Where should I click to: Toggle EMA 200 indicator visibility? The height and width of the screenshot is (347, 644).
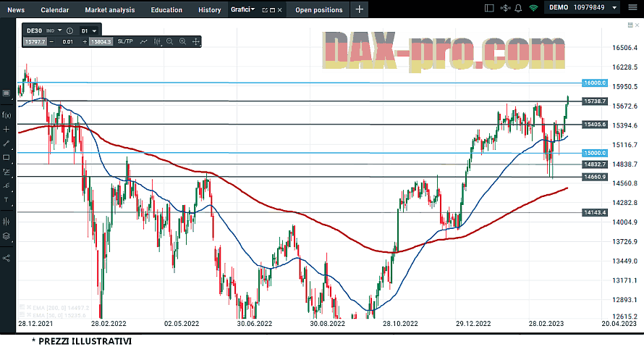point(22,307)
